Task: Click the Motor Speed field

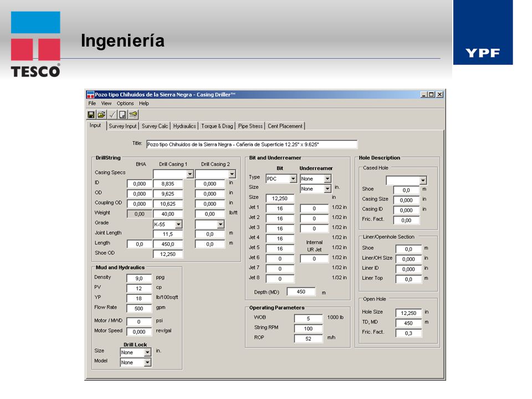Action: pyautogui.click(x=139, y=332)
